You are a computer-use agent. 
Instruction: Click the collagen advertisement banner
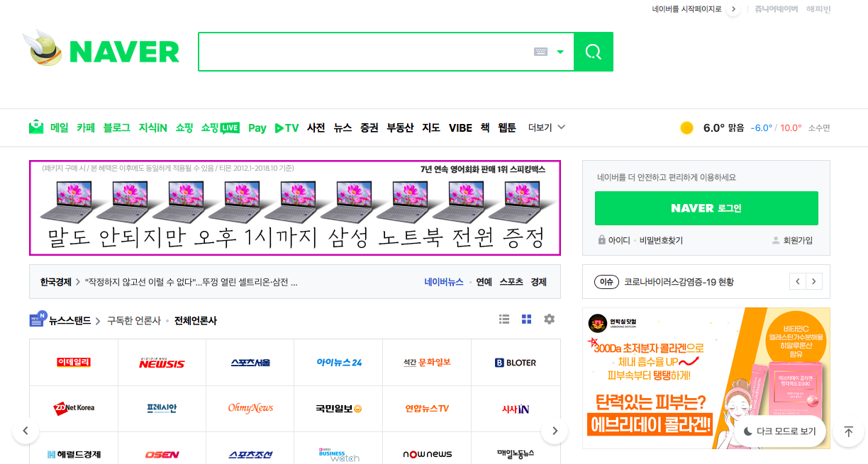point(706,378)
